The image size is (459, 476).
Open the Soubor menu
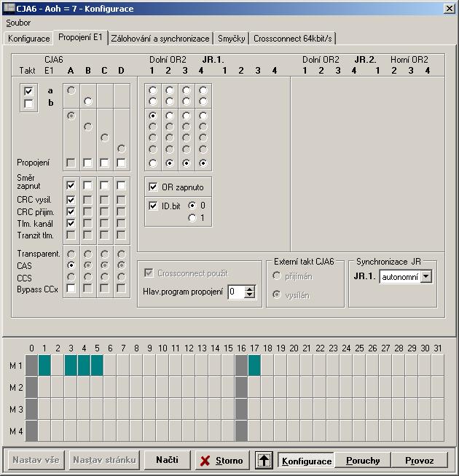coord(18,23)
